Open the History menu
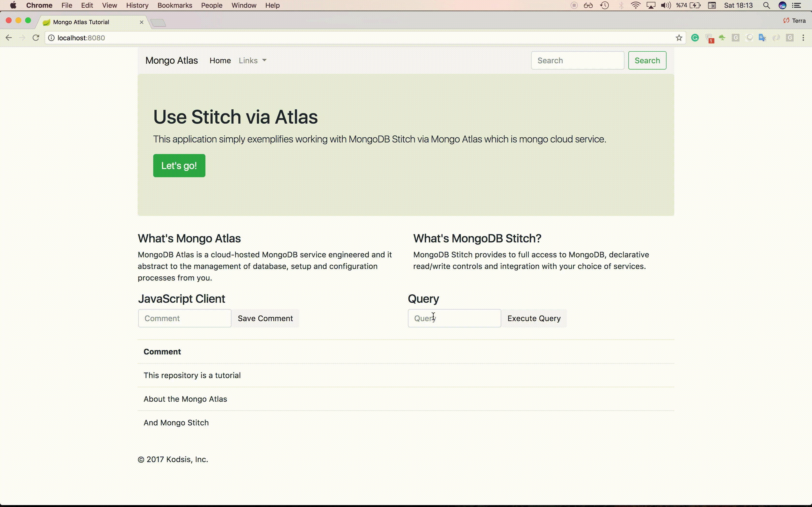 [x=137, y=5]
